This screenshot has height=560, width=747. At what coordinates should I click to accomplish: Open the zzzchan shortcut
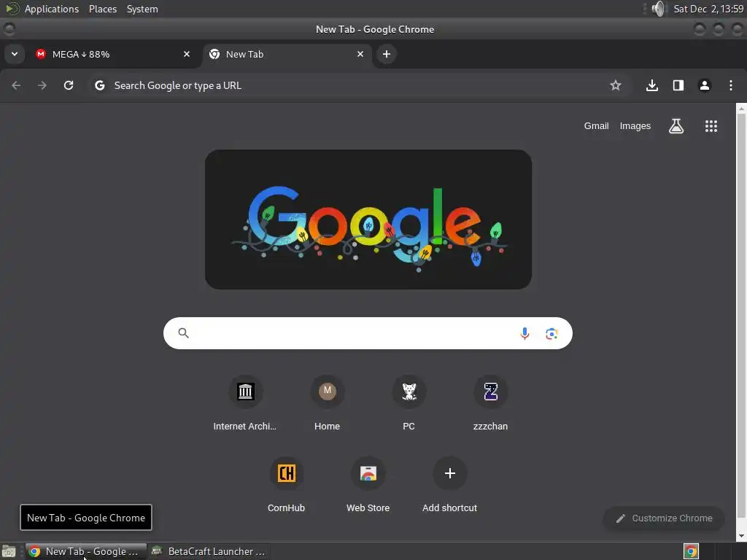point(491,403)
